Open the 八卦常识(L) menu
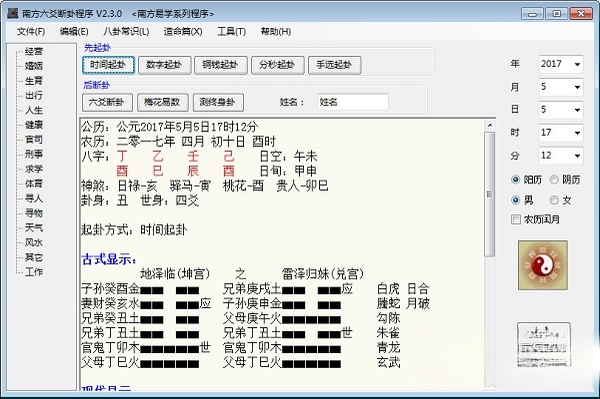This screenshot has height=399, width=600. click(126, 31)
